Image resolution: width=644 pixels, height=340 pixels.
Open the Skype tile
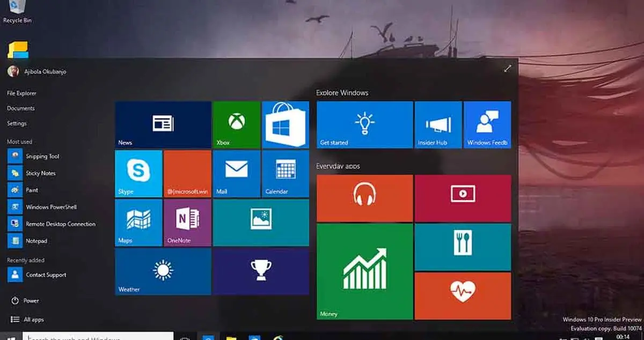tap(138, 173)
